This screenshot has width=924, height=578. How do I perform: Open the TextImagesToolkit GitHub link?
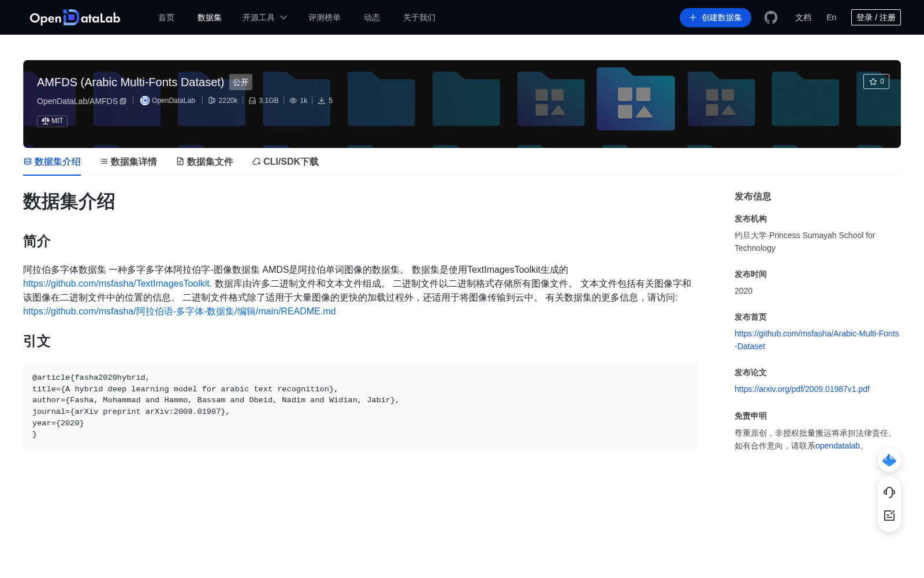click(x=117, y=284)
